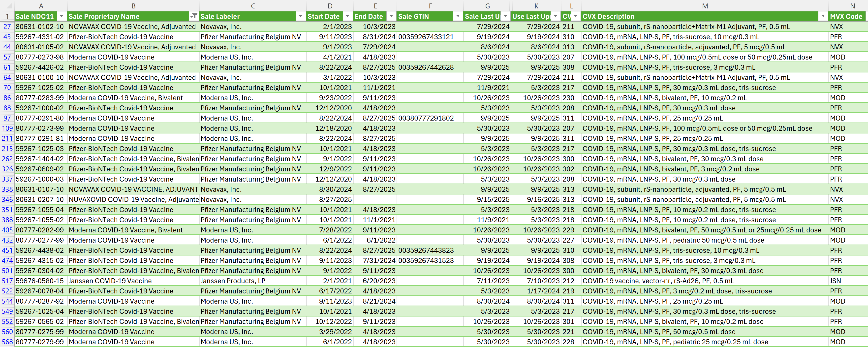The image size is (868, 347).
Task: Select column B header
Action: (x=133, y=6)
